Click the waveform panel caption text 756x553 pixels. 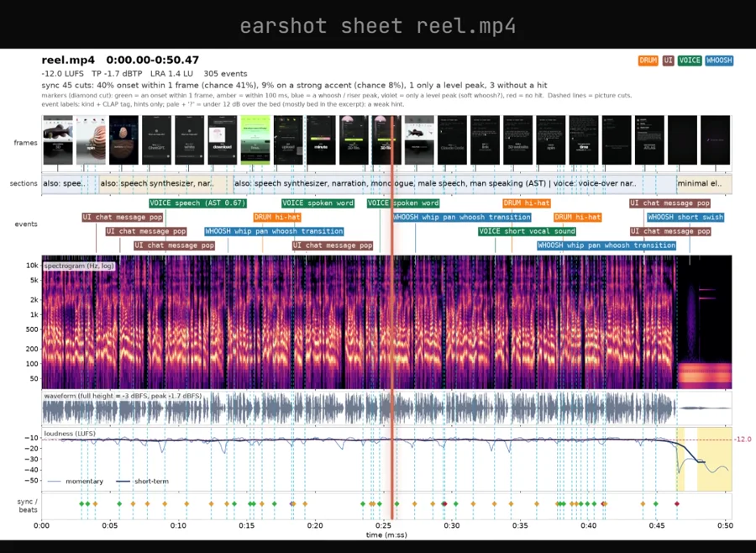pos(123,396)
